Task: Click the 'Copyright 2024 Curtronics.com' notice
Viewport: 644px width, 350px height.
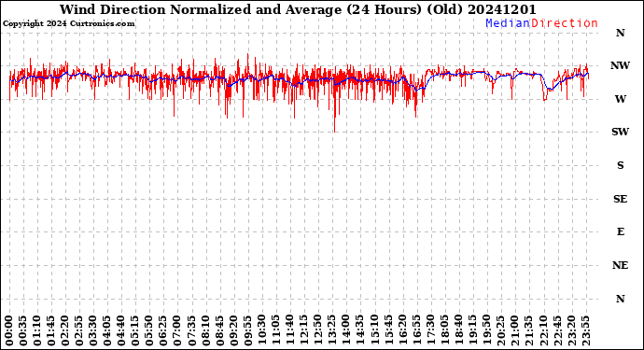Action: click(68, 24)
